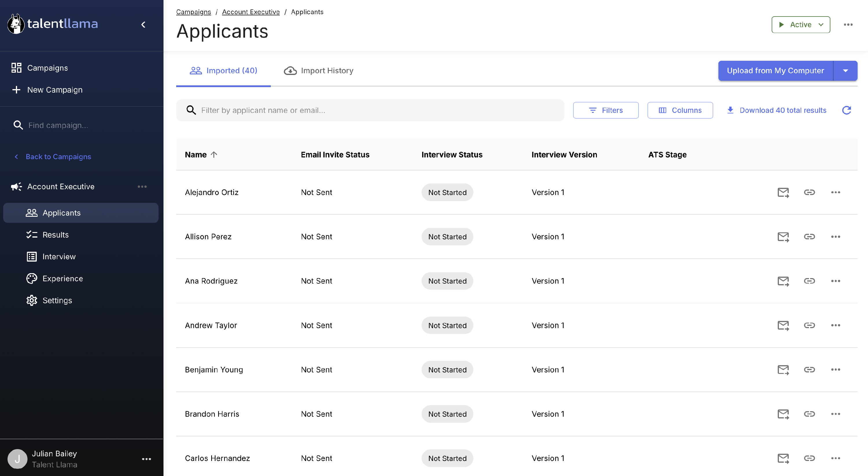Send email invite to Benjamin Young
868x476 pixels.
pos(783,370)
